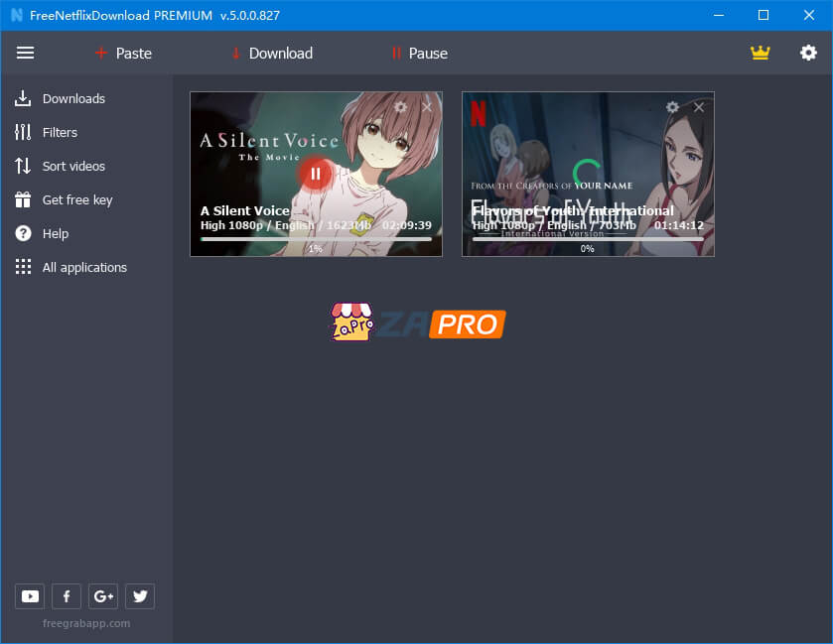Click the Pause toolbar item
The width and height of the screenshot is (833, 644).
click(417, 53)
